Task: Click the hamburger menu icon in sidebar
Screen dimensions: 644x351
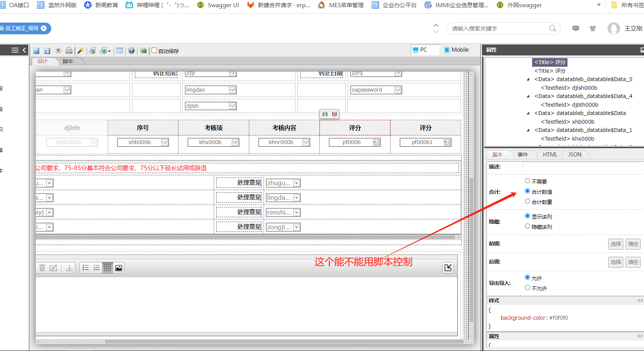Action: (x=15, y=50)
